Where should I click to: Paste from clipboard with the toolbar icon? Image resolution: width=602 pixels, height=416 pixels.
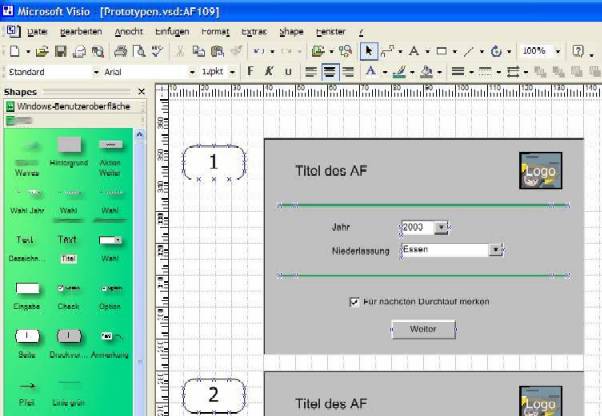[x=217, y=51]
